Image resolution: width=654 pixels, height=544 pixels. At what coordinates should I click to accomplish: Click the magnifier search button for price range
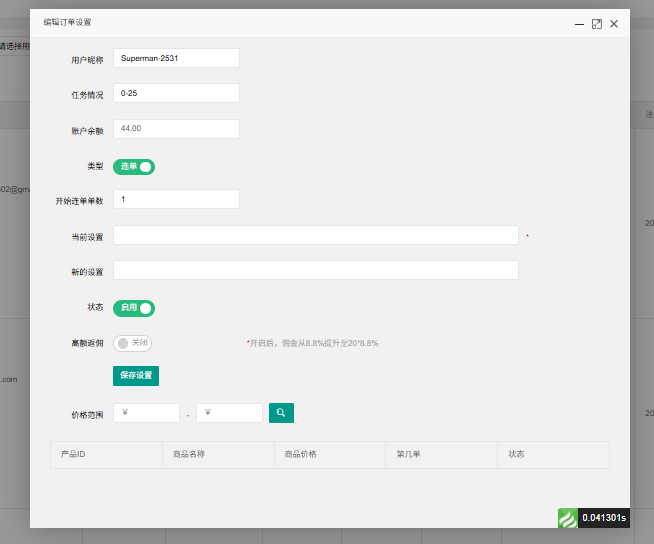pyautogui.click(x=281, y=412)
